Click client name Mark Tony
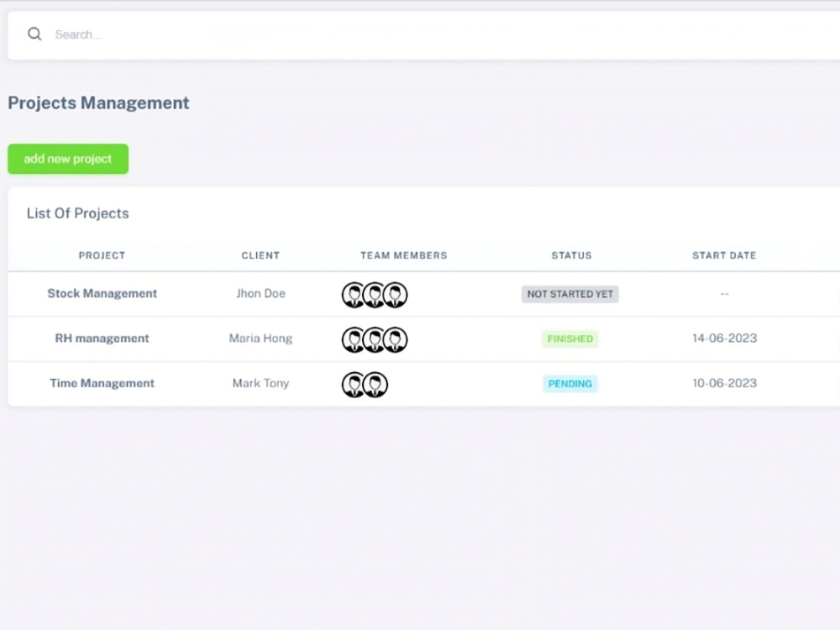This screenshot has height=630, width=840. click(x=261, y=384)
